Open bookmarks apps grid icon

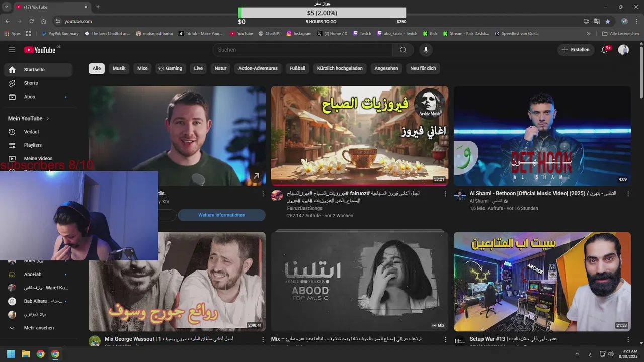[29, 34]
